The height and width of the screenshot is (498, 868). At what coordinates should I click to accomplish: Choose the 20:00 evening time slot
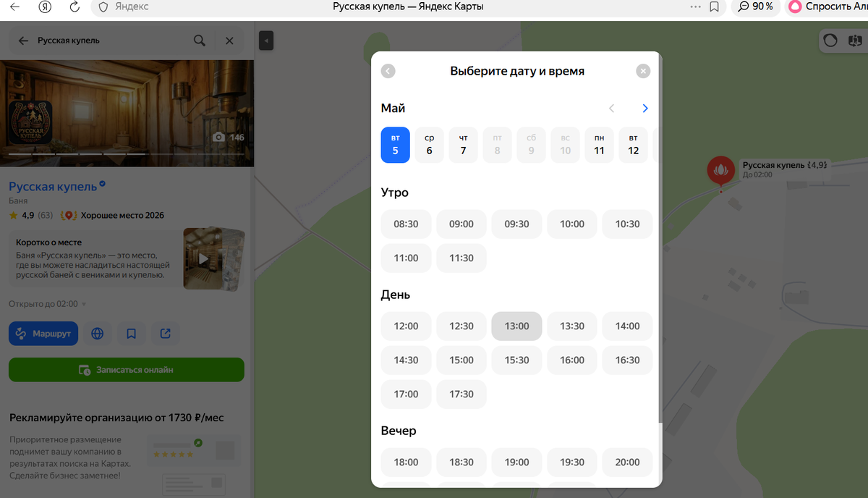(627, 462)
